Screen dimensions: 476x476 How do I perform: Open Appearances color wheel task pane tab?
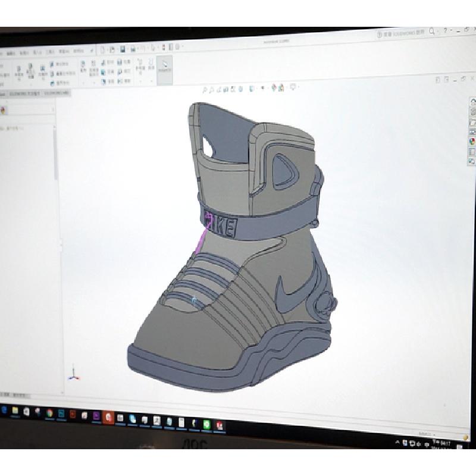click(x=472, y=142)
